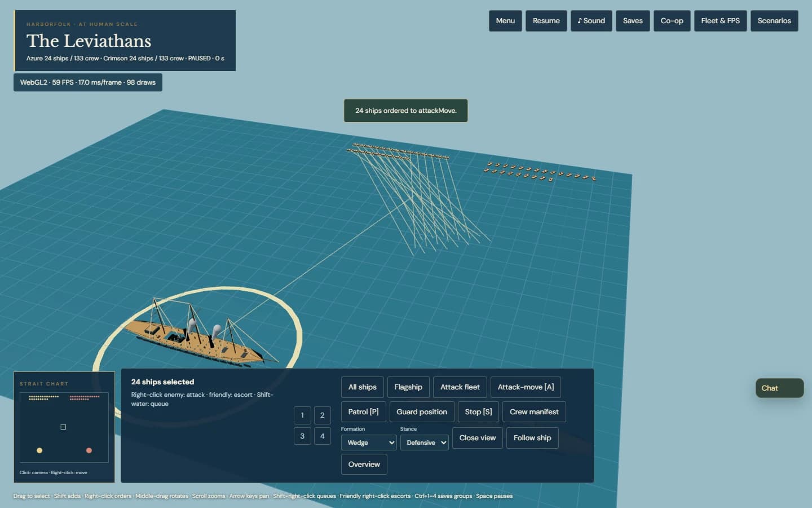Click the WebGL2 FPS stats readout
Screen dimensions: 812x508
88,82
